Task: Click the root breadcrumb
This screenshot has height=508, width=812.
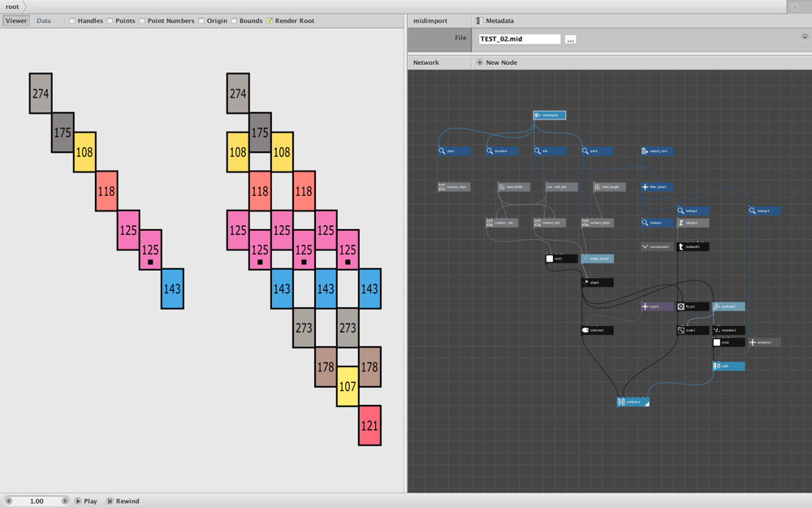Action: 12,7
